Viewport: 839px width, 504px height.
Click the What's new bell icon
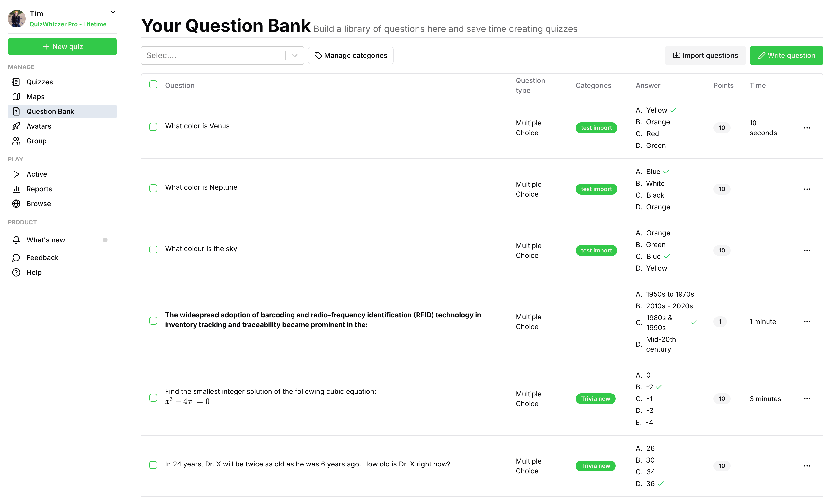[16, 240]
